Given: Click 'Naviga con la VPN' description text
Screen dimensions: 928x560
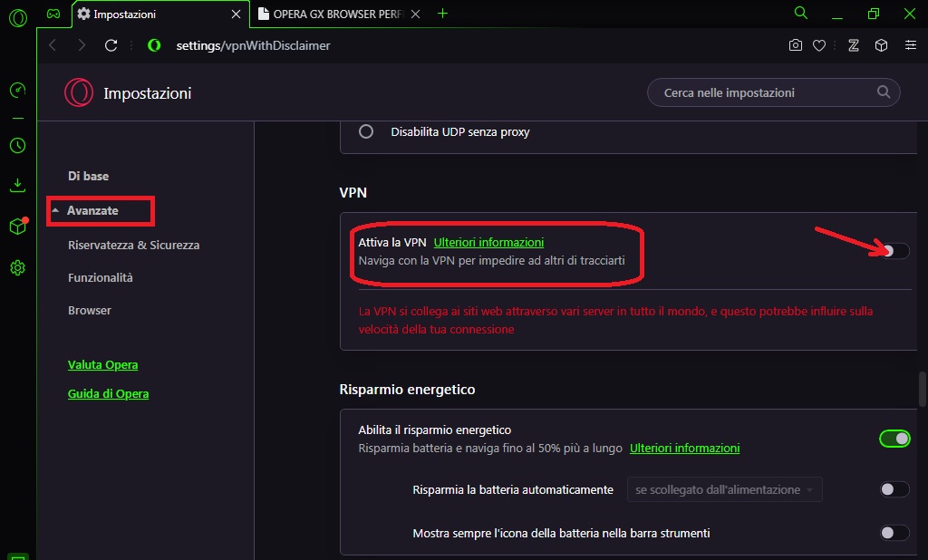Looking at the screenshot, I should click(x=491, y=260).
